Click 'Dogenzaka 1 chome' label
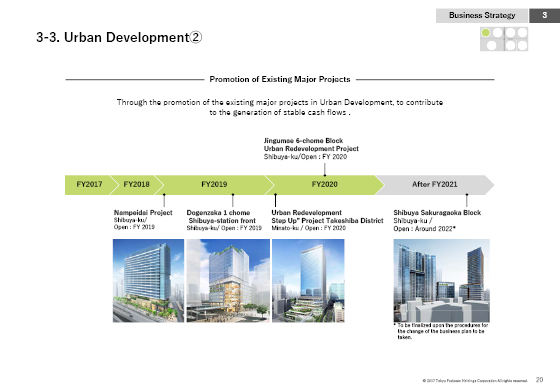 (218, 213)
